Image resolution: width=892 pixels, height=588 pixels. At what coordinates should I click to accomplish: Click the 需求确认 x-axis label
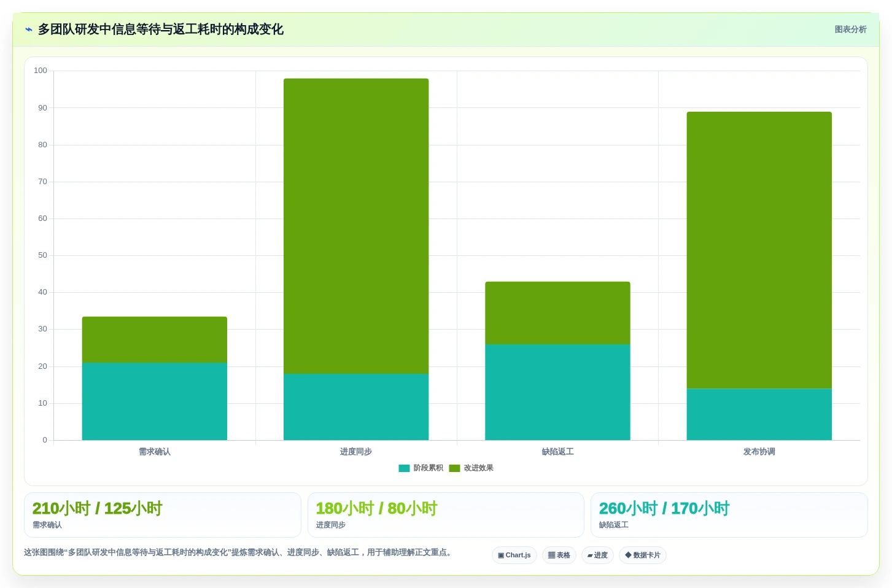[x=155, y=452]
